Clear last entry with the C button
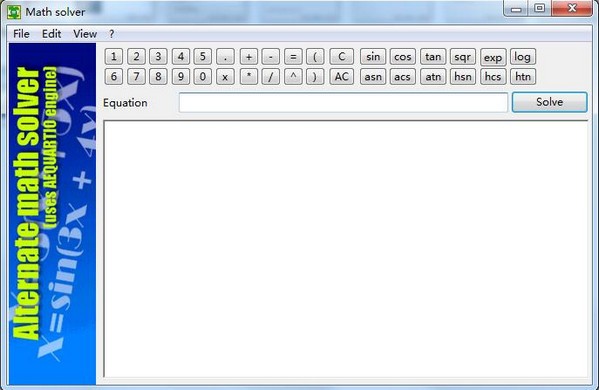Viewport: 599px width, 390px height. pos(342,57)
